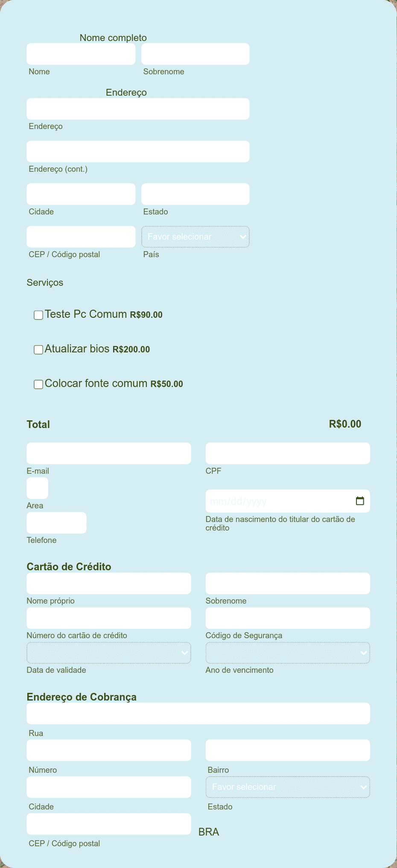397x868 pixels.
Task: Click the CPF input field
Action: click(288, 453)
